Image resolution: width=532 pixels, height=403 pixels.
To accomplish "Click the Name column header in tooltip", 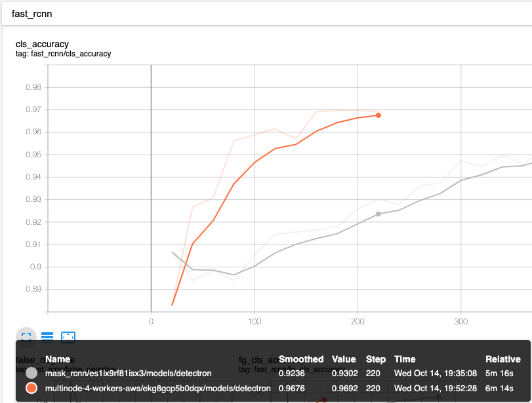I will (58, 359).
